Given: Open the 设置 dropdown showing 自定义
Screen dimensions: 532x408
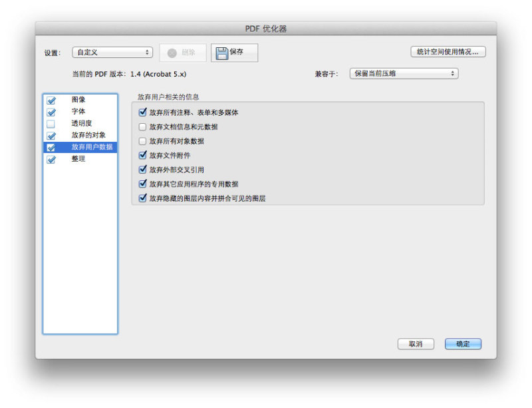Looking at the screenshot, I should [x=112, y=53].
